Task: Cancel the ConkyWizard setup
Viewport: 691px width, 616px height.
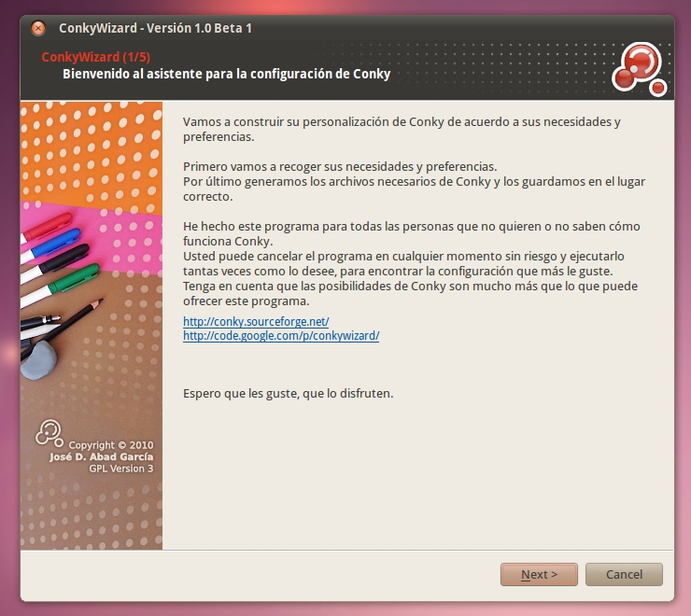Action: pyautogui.click(x=624, y=574)
